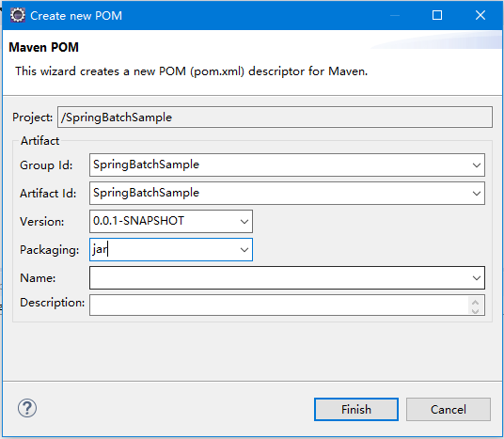Focus the Artifact Id text field
Screen dimensions: 504x439
coord(279,193)
